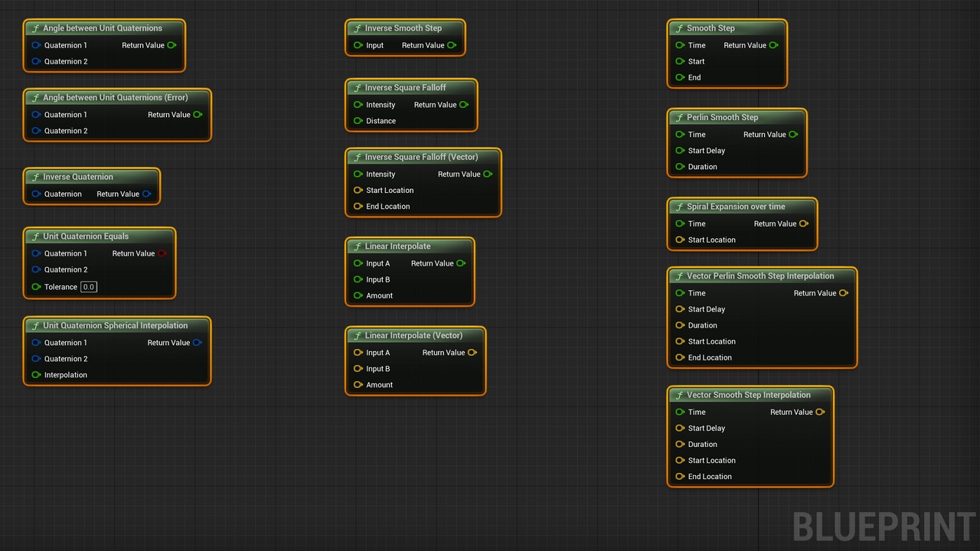Screen dimensions: 980x551
Task: Select the Angle between Unit Quaternions node title
Action: click(104, 28)
